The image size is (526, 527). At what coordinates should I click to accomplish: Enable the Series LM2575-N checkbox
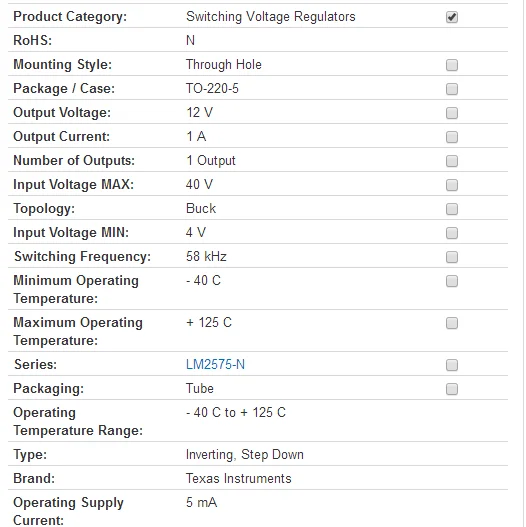coord(453,365)
